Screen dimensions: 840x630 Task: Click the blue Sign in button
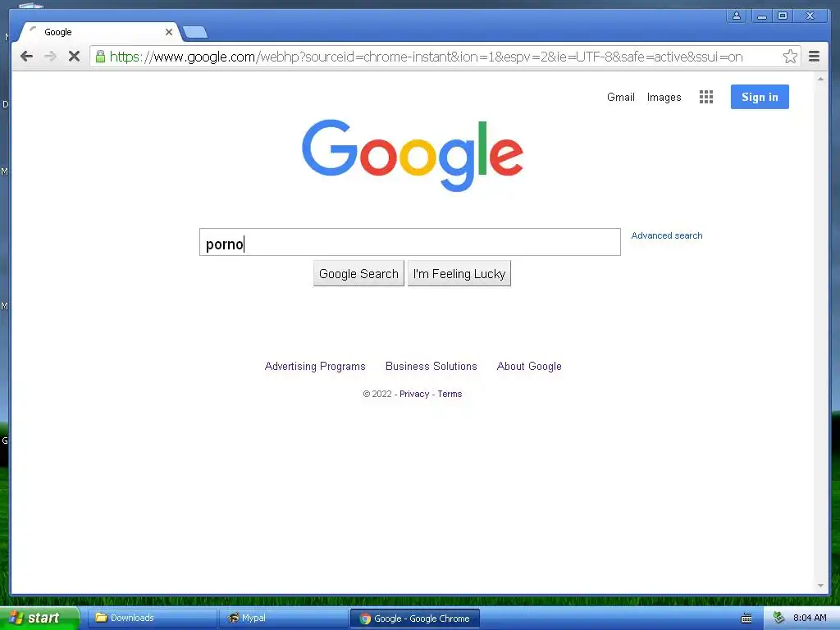pyautogui.click(x=760, y=97)
